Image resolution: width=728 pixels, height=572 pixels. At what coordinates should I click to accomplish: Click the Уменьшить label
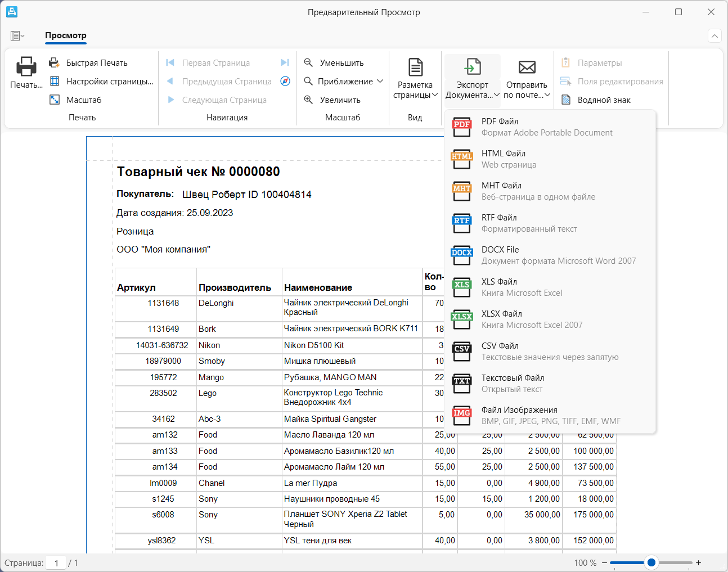tap(341, 63)
